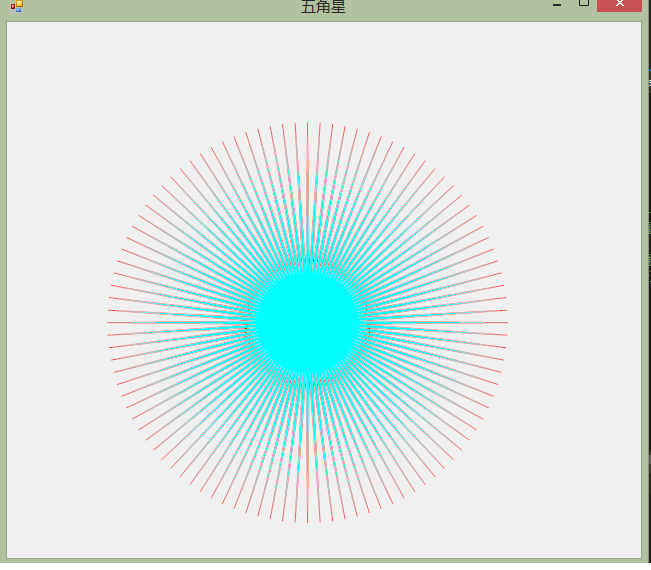Click empty title bar left of title
Screen dimensions: 651x570
click(x=150, y=6)
